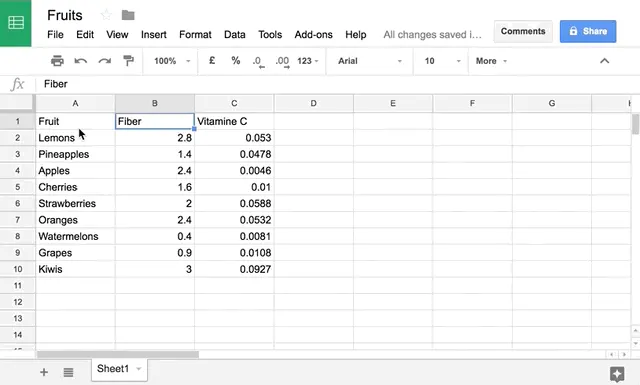Star the Fruits document

click(106, 15)
